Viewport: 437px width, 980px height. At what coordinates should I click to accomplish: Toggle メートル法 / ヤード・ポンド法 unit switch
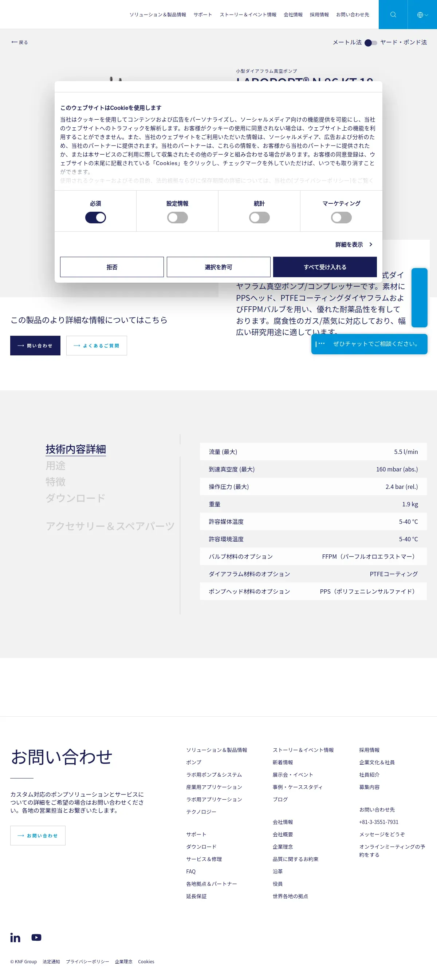point(371,43)
